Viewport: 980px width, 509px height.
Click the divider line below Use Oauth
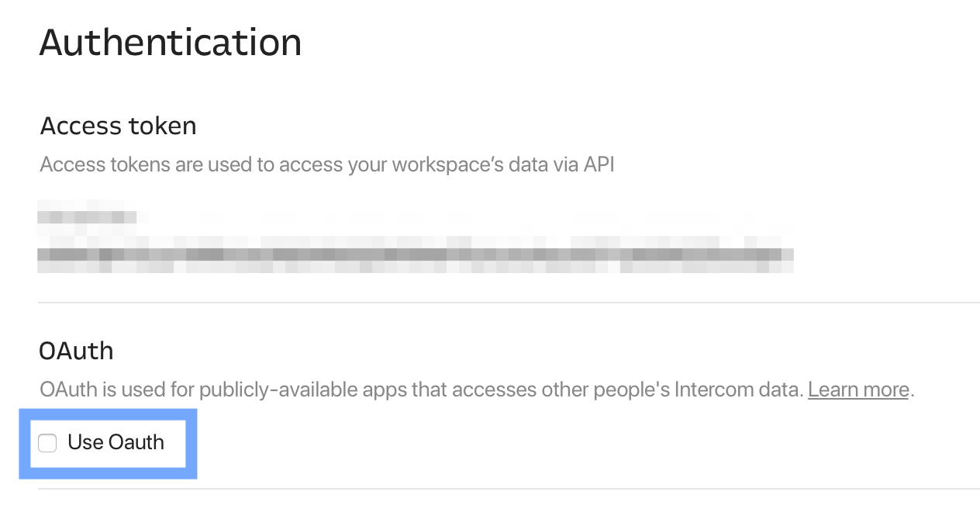coord(509,489)
